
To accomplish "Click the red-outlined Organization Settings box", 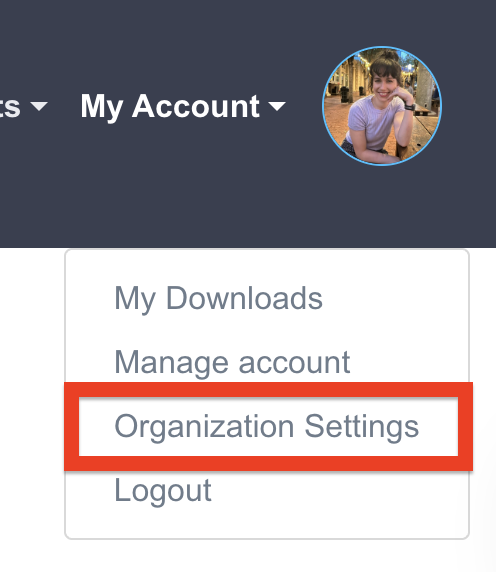I will click(x=268, y=426).
